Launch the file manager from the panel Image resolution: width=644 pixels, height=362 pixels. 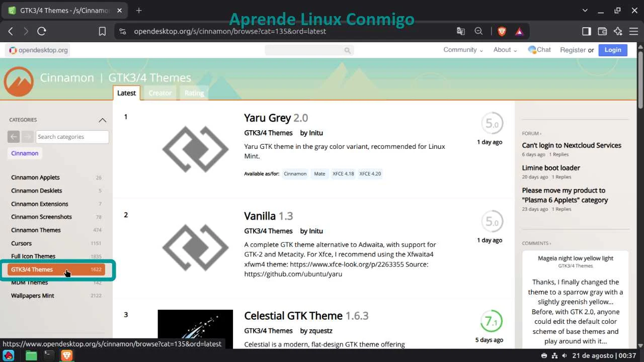[x=31, y=355]
